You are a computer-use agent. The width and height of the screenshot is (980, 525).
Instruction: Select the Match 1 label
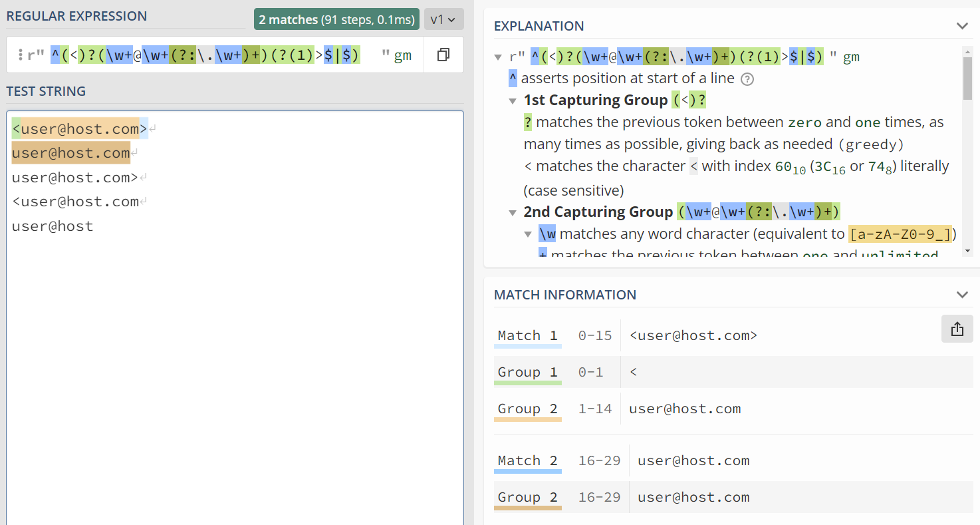(527, 336)
